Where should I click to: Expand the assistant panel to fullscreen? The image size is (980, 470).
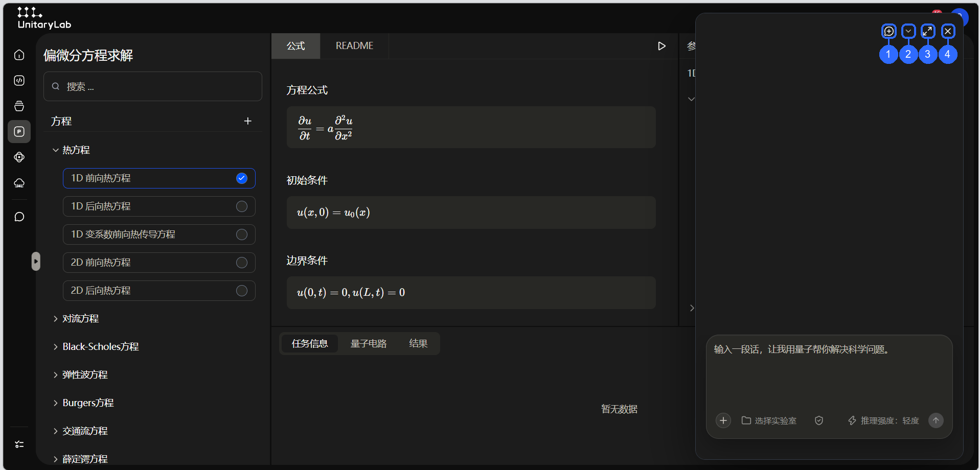[x=928, y=31]
